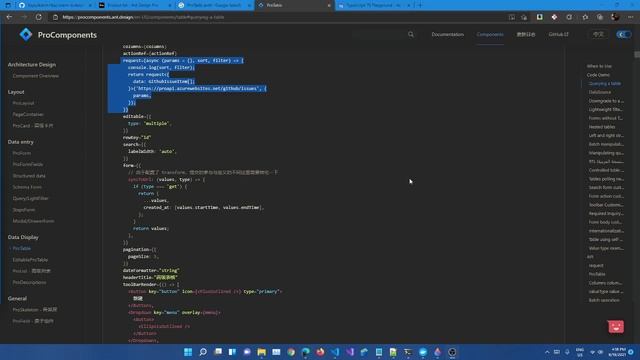The height and width of the screenshot is (360, 640).
Task: Jump to 'Batch operation' anchor
Action: [x=604, y=300]
